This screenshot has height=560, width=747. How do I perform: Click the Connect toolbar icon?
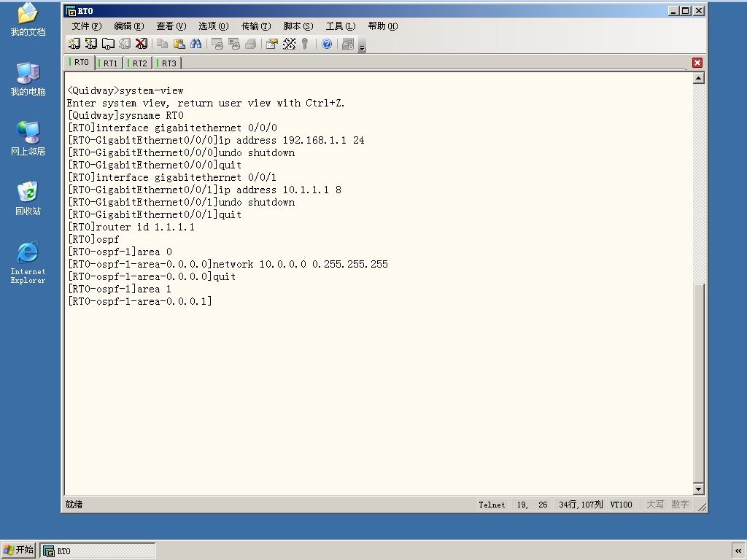tap(74, 44)
